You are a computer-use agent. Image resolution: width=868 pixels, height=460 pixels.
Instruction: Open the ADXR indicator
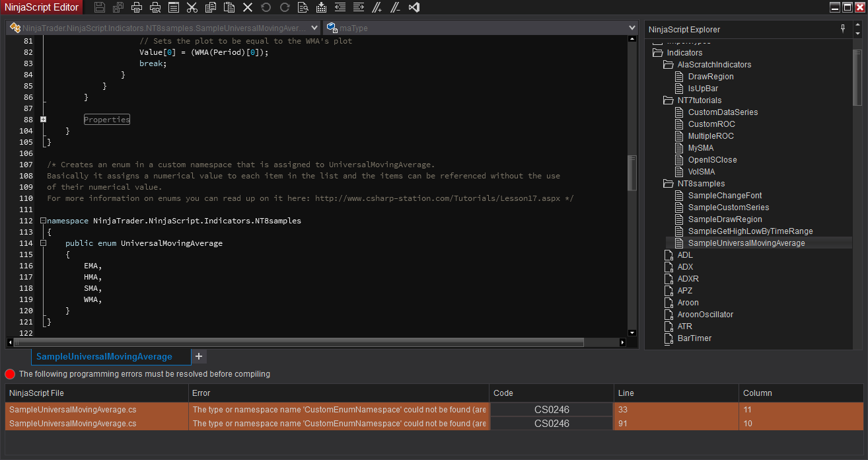(x=688, y=279)
